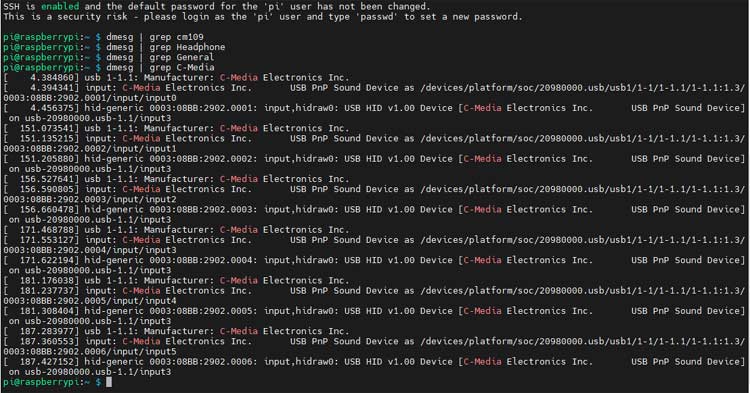Click the 151.073541 Manufacturer log line
The width and height of the screenshot is (750, 393).
176,128
